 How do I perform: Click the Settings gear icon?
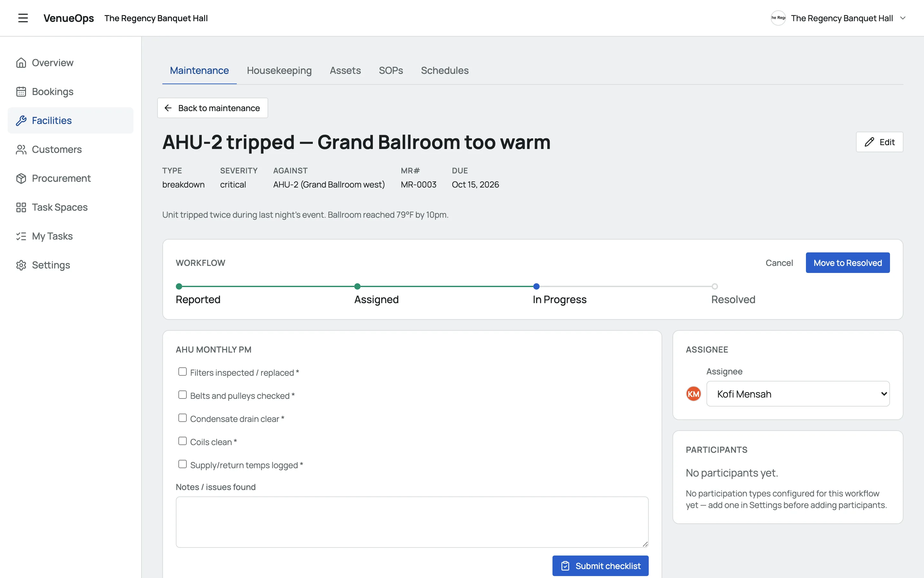(x=21, y=265)
